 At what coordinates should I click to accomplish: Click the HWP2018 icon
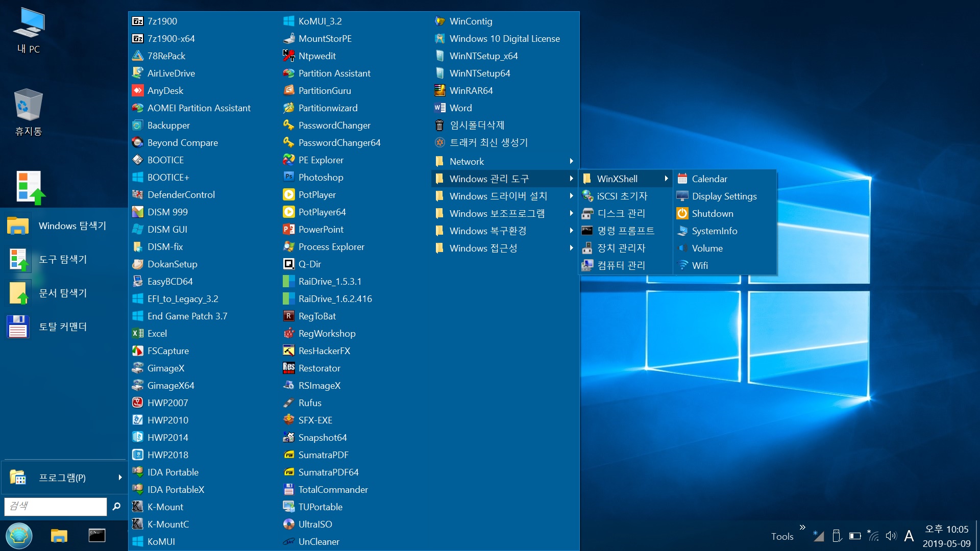tap(138, 455)
